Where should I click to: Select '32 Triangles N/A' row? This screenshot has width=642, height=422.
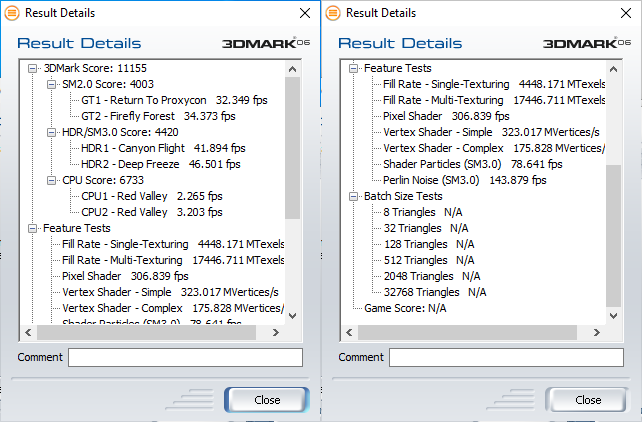[x=426, y=228]
